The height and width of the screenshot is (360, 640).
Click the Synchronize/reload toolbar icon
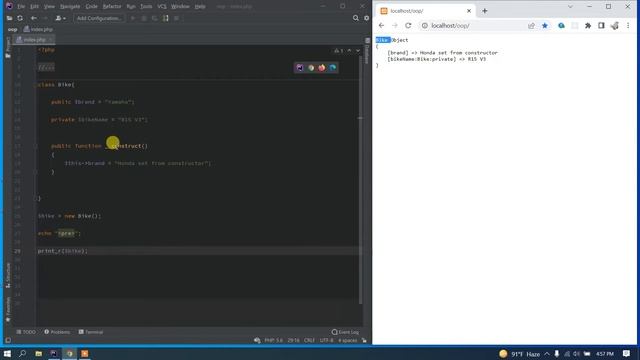[20, 18]
